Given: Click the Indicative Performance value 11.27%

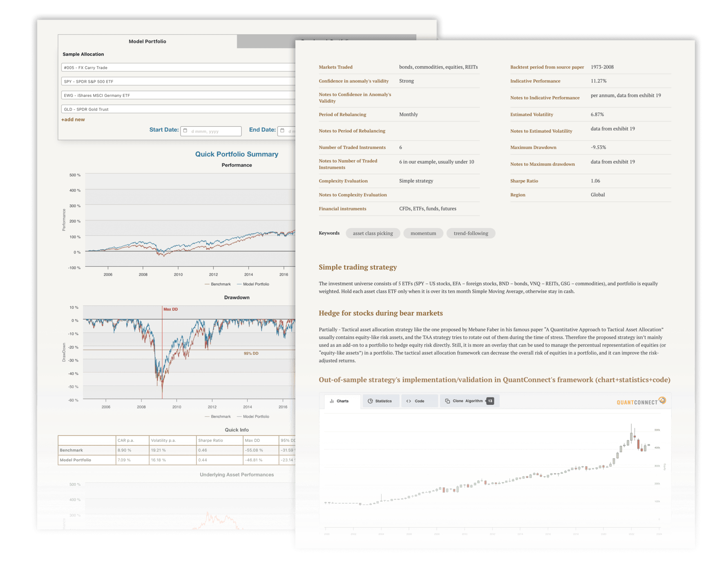Looking at the screenshot, I should tap(598, 81).
